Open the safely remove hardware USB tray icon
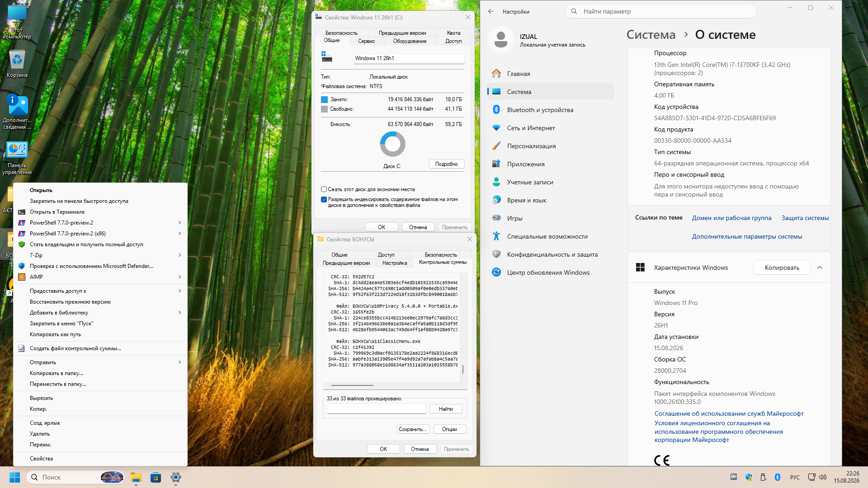 click(x=763, y=477)
